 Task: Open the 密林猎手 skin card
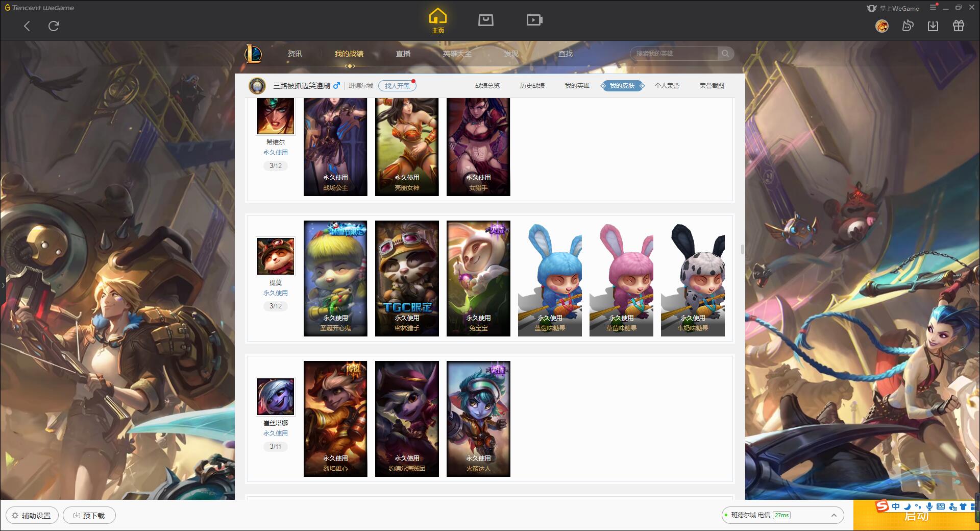(407, 278)
